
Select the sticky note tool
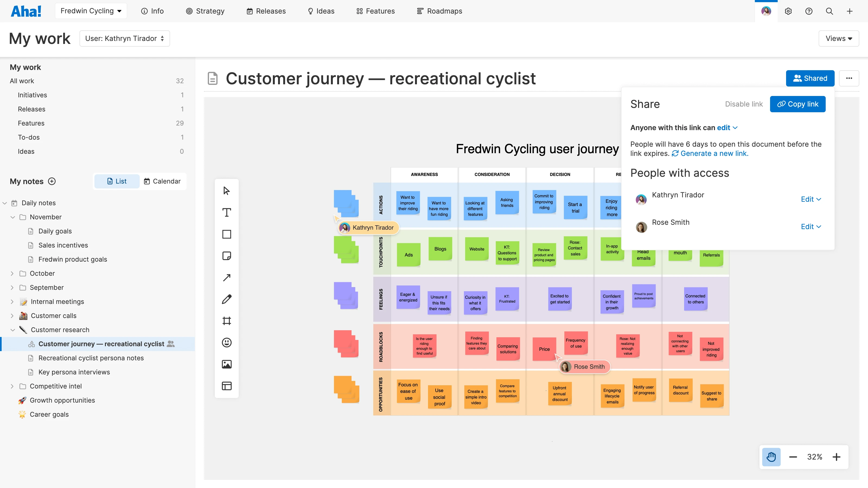tap(226, 256)
